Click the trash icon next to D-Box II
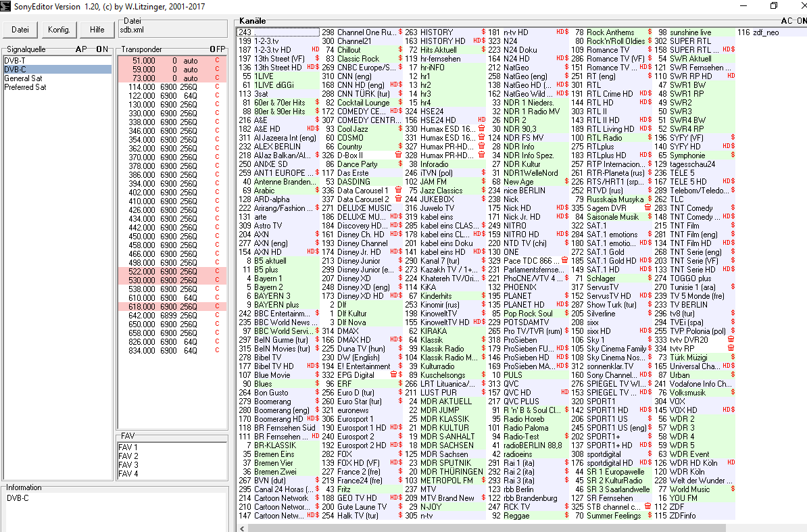This screenshot has height=532, width=807. tap(399, 155)
